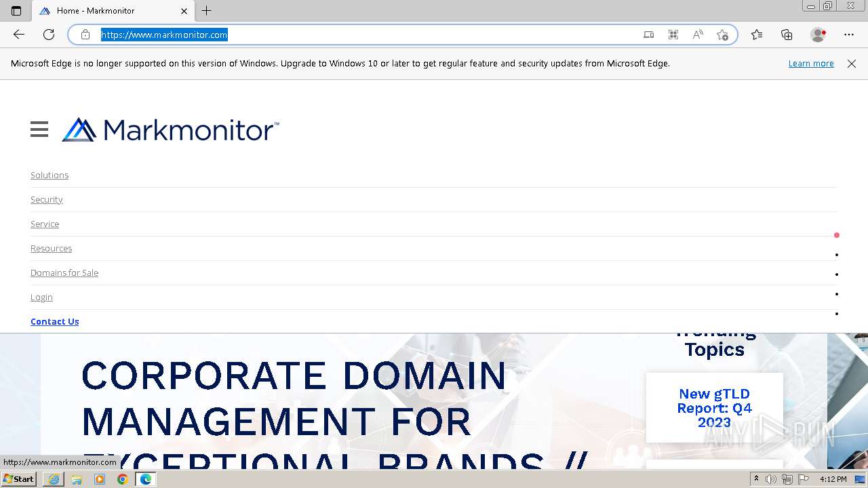This screenshot has width=868, height=488.
Task: Launch Internet Explorer from the taskbar
Action: [54, 479]
